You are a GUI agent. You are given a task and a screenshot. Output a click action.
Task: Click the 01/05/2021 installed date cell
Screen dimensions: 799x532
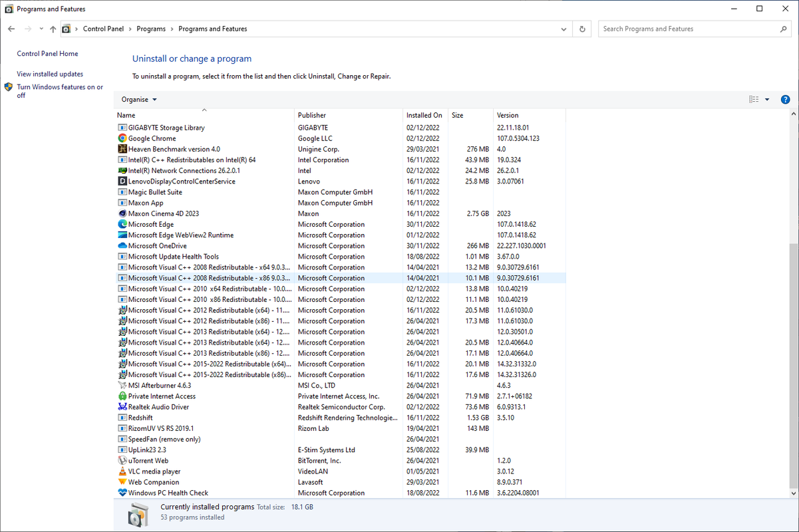[423, 471]
